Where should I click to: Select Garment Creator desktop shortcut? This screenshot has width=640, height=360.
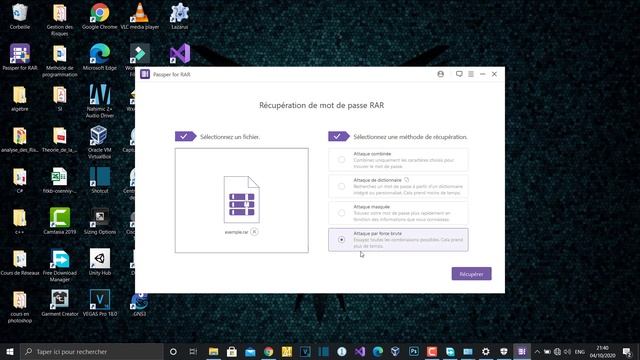[x=60, y=302]
